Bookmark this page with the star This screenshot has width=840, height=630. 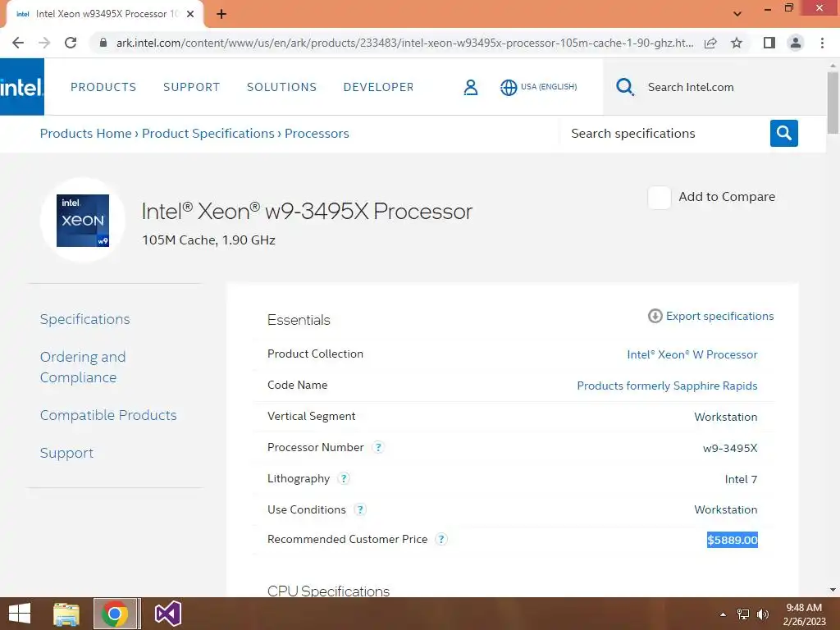click(737, 43)
